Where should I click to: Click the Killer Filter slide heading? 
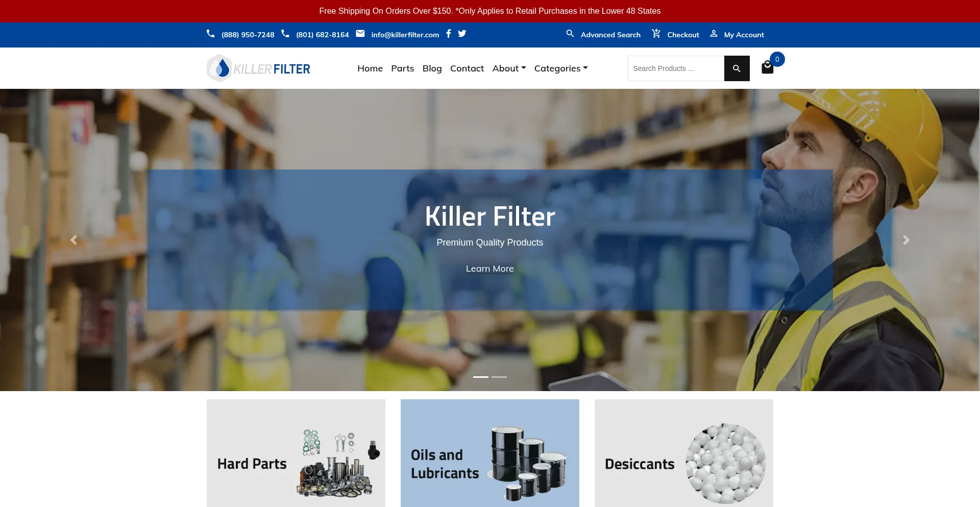click(490, 216)
